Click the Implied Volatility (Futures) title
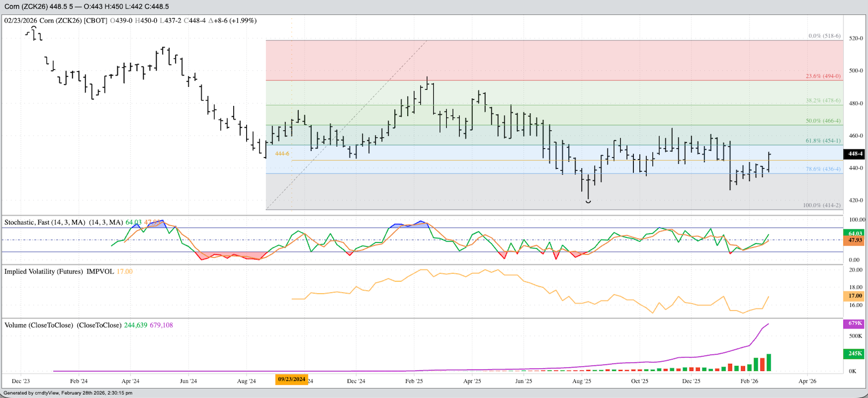Viewport: 868px width, 398px height. [59, 271]
